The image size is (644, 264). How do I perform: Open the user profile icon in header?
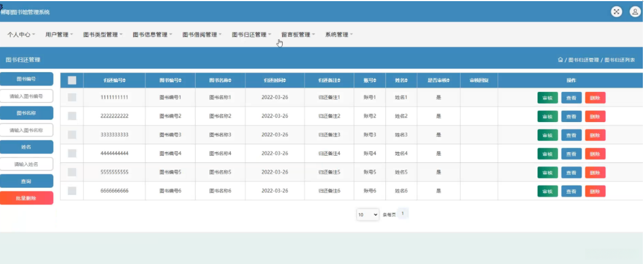(x=635, y=11)
